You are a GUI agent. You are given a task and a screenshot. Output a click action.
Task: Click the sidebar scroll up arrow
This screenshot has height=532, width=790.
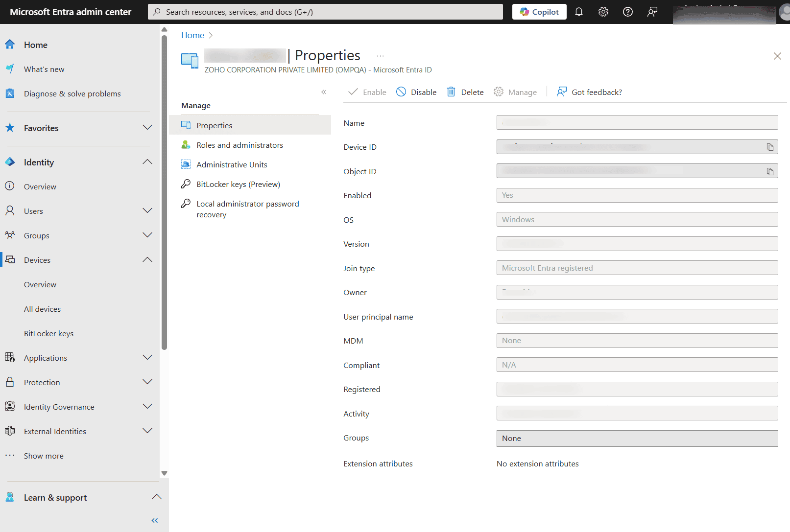tap(165, 29)
